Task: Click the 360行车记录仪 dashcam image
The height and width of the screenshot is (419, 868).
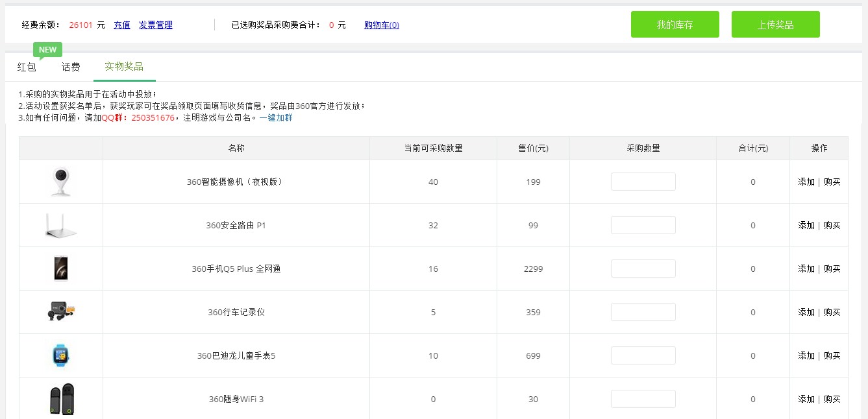Action: [x=61, y=312]
